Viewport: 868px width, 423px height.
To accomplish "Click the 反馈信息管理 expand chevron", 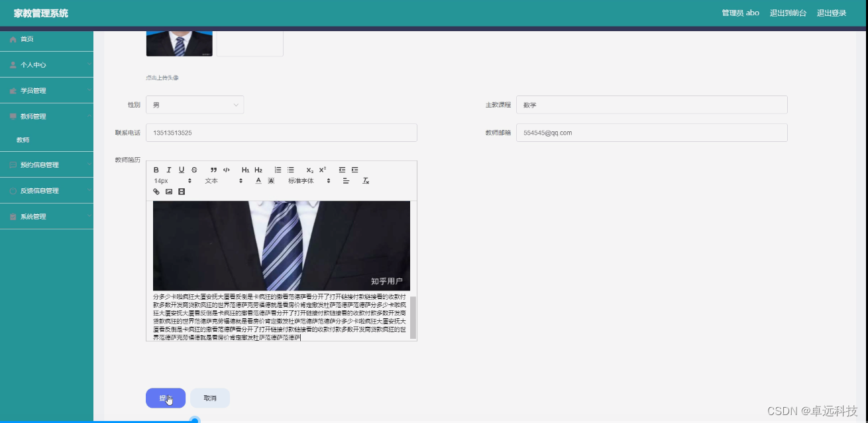I will pos(89,190).
